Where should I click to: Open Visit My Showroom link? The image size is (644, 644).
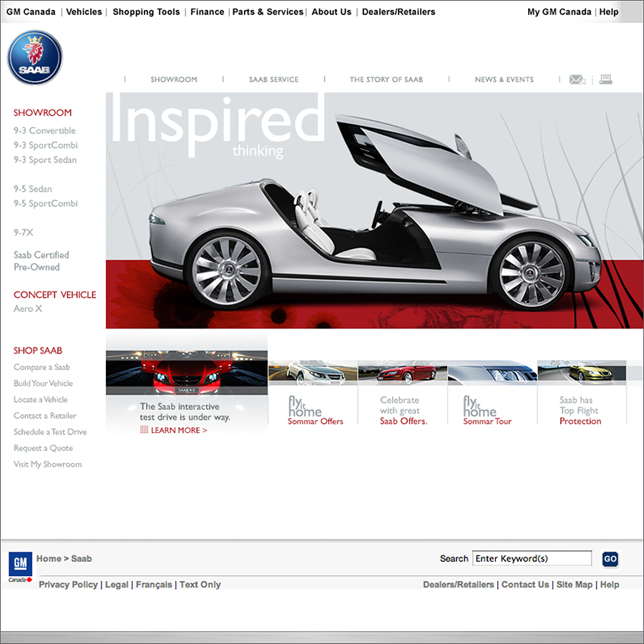point(48,464)
